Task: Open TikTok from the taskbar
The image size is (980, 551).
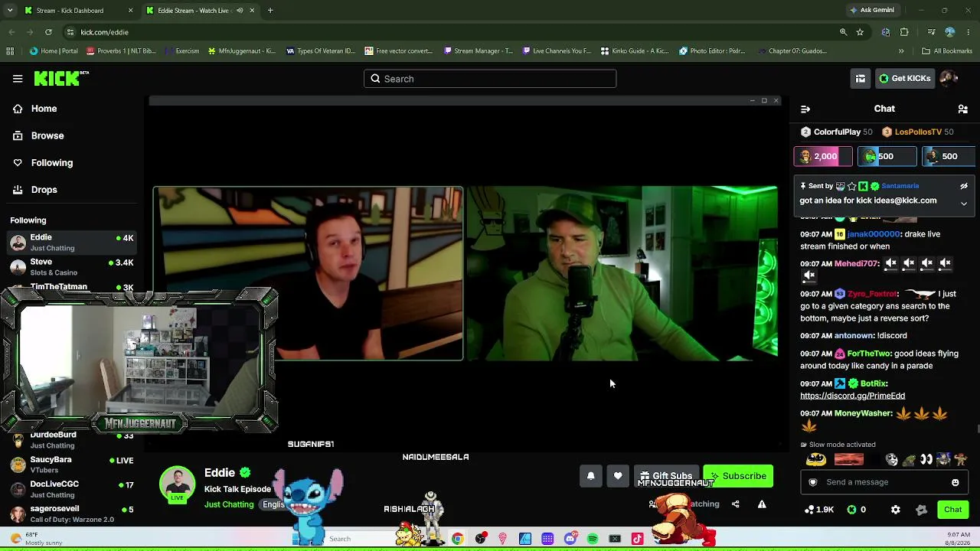Action: 637,539
